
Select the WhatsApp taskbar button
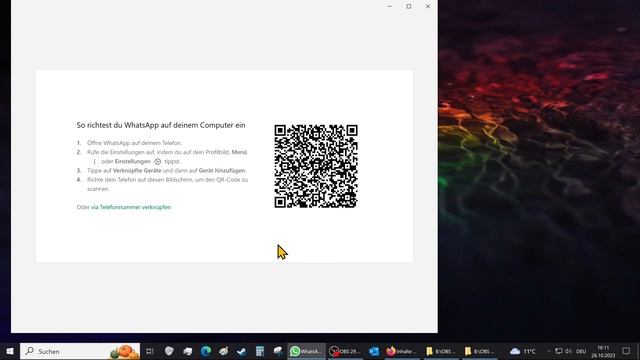(306, 351)
